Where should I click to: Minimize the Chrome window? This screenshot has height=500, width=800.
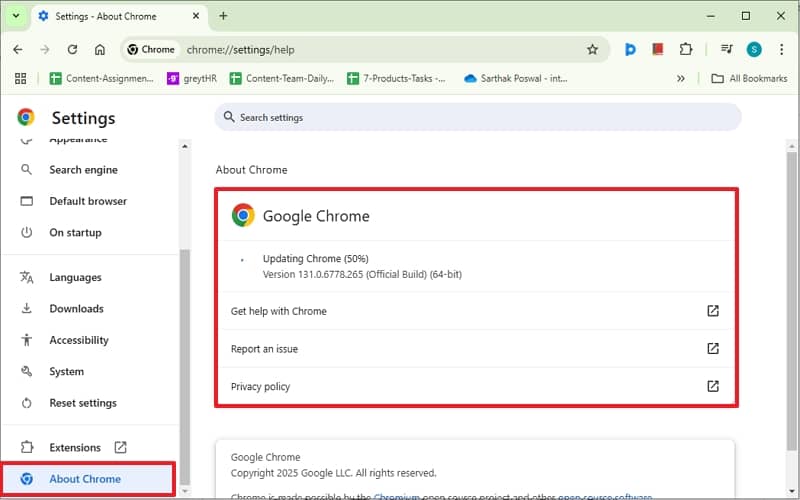tap(711, 16)
